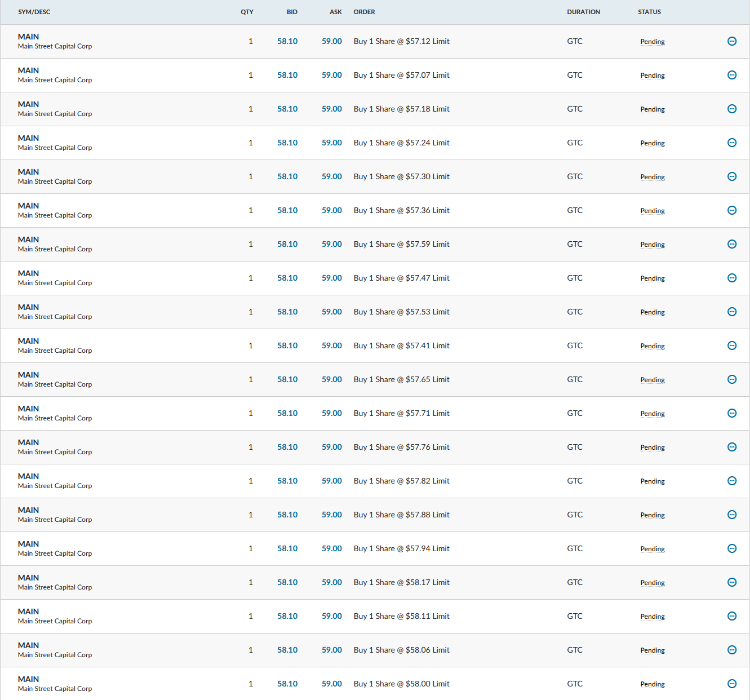Click the ORDER column header
This screenshot has width=750, height=700.
365,12
